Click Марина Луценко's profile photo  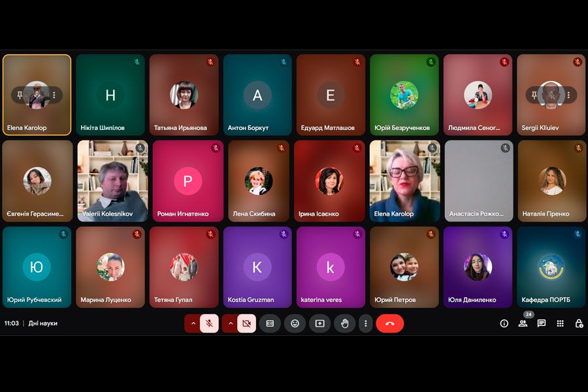(x=110, y=267)
